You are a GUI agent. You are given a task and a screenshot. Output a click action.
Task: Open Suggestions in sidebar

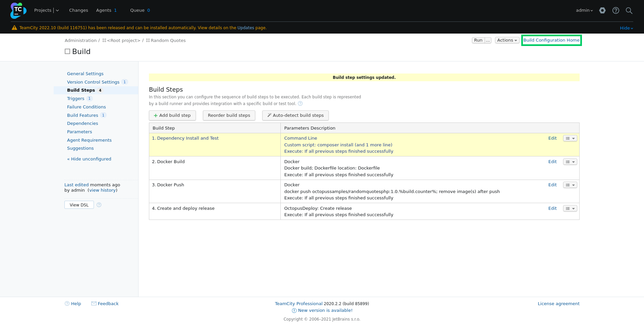80,148
